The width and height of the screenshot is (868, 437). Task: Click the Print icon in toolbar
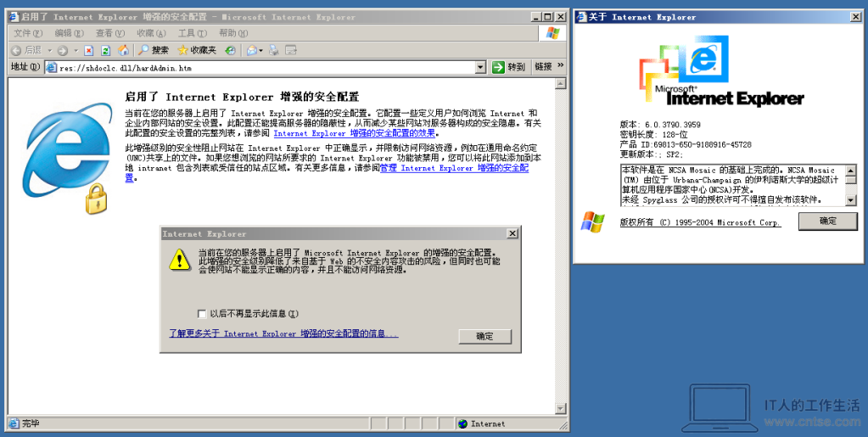tap(273, 50)
